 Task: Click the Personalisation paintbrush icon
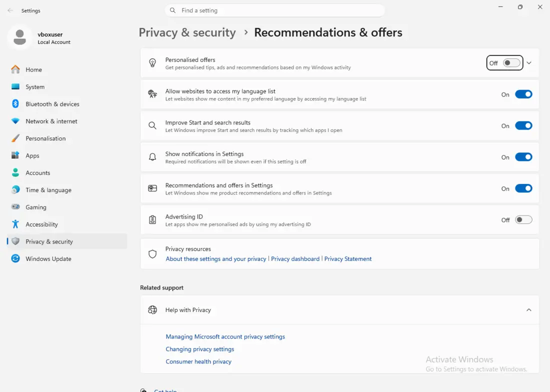[x=15, y=138]
